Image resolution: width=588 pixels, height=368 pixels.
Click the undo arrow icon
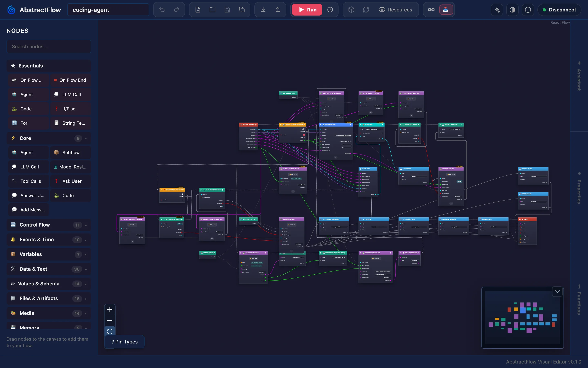pyautogui.click(x=162, y=10)
